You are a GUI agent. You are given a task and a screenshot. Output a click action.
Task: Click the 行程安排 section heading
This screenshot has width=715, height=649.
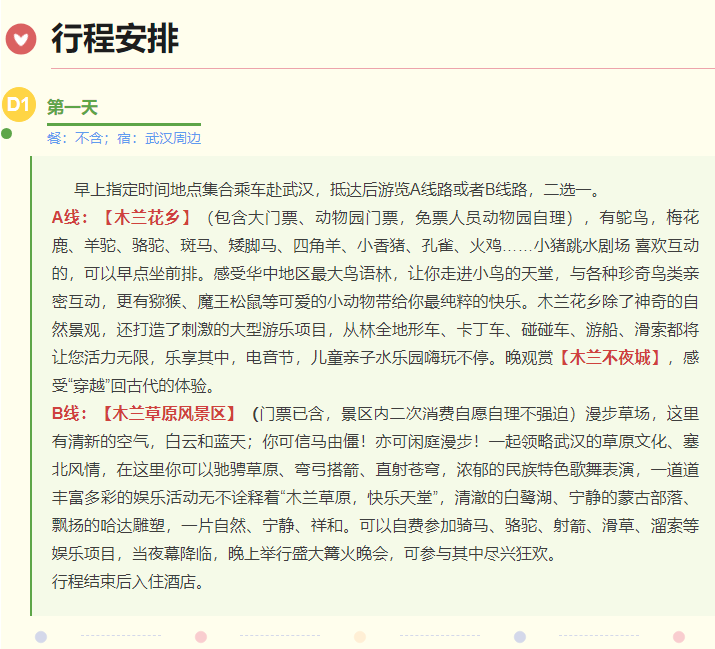click(115, 39)
